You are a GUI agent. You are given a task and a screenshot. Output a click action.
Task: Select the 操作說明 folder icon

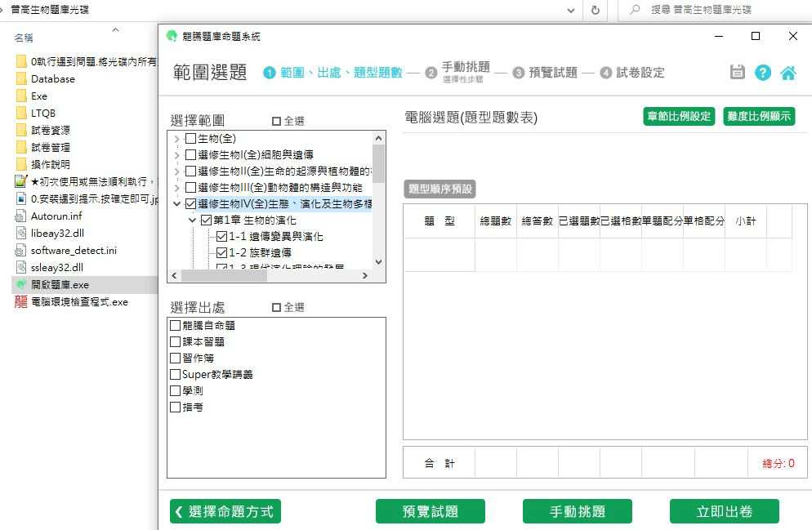(x=21, y=164)
